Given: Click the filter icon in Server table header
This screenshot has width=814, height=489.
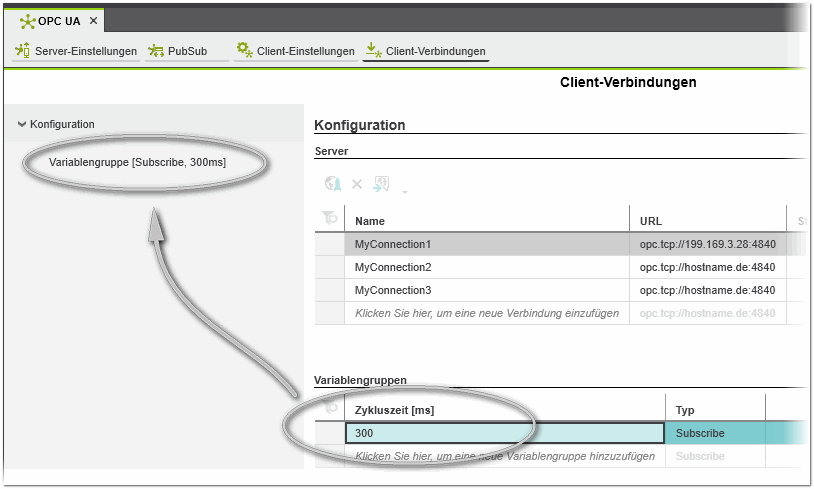Looking at the screenshot, I should [329, 220].
